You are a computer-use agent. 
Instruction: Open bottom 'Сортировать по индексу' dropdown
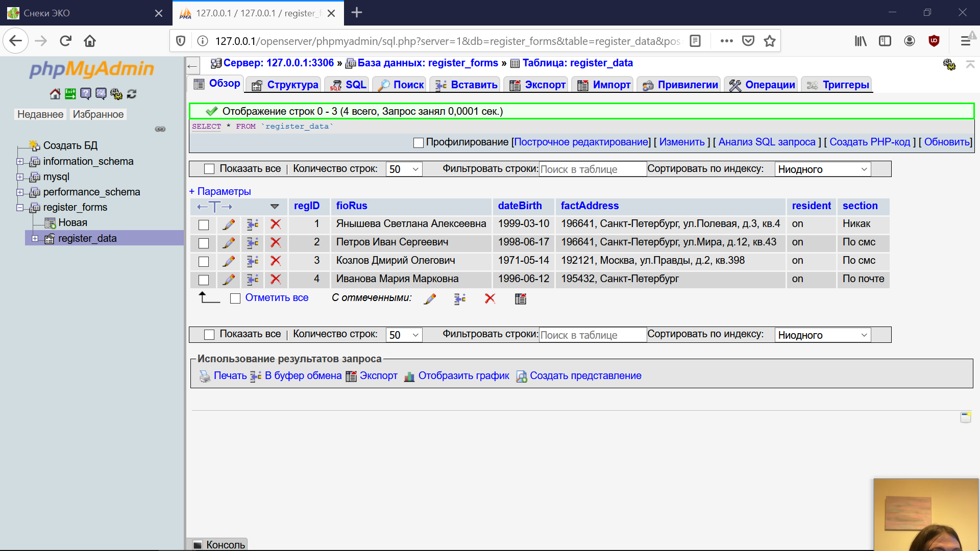(823, 335)
